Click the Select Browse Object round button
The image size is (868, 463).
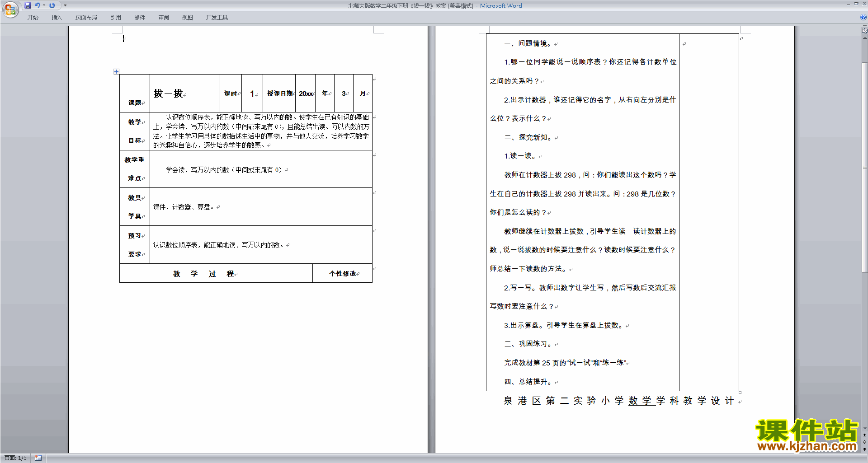point(864,442)
